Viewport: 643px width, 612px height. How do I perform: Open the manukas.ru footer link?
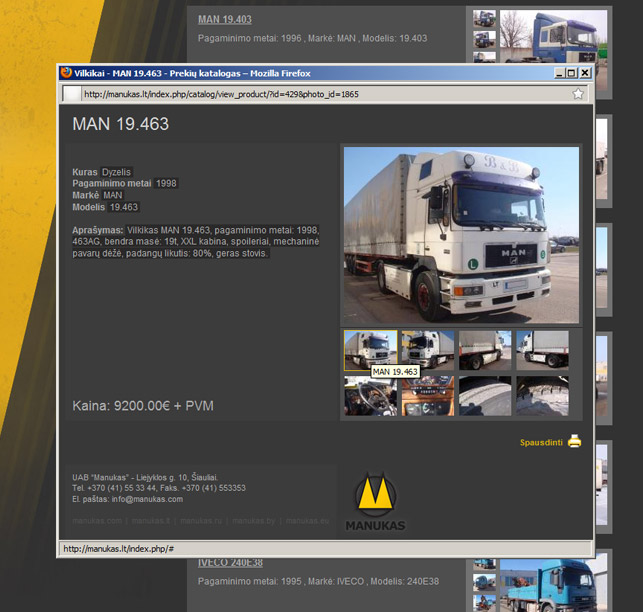[201, 521]
